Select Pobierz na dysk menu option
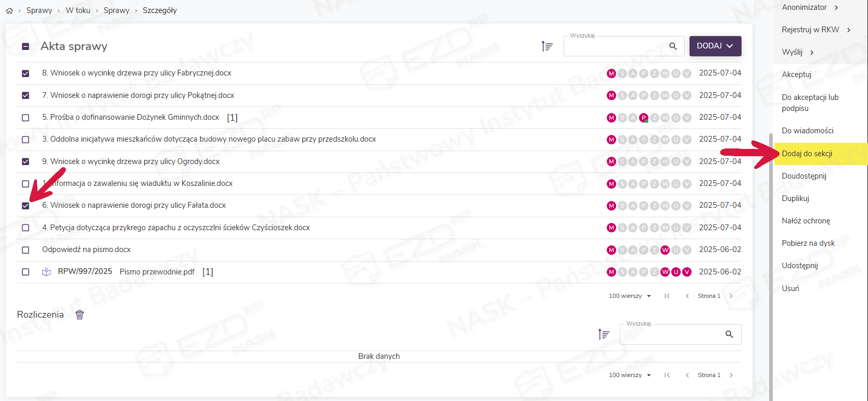Screen dimensions: 868x401 pos(808,243)
